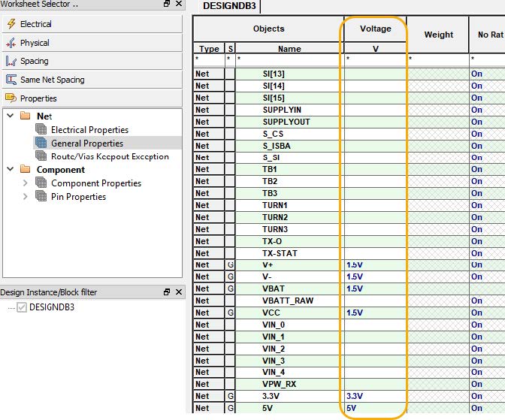Screen dimensions: 505x420
Task: Click the Voltage column filter field
Action: point(375,60)
